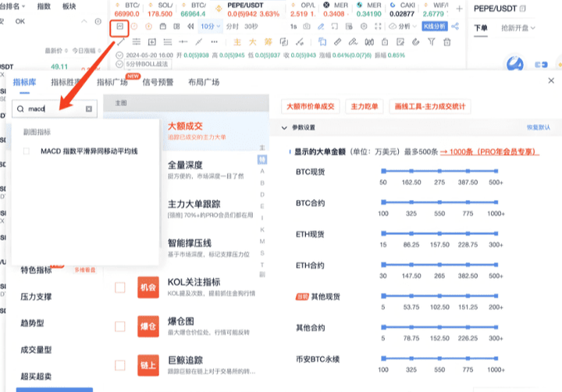
Task: Select the ruler measure tool
Action: click(338, 42)
